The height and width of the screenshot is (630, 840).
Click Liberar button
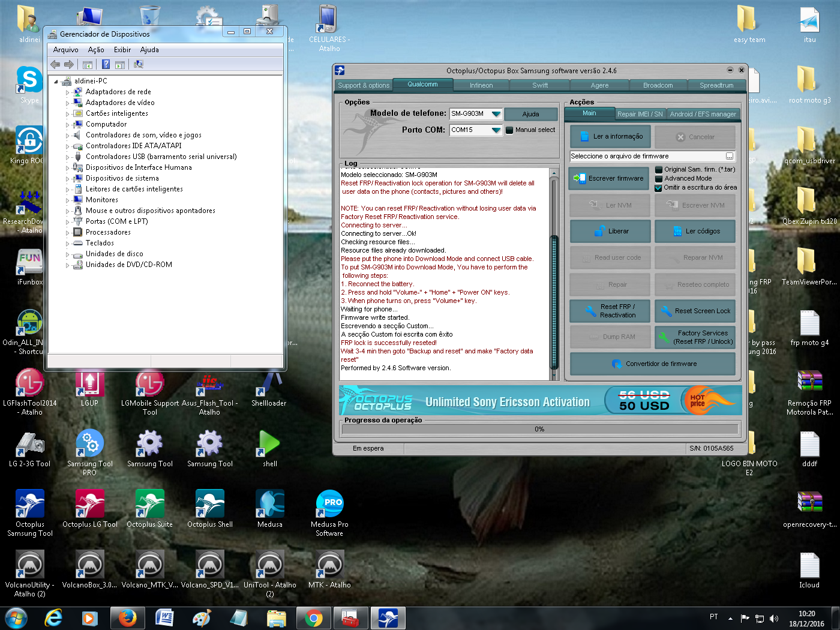[x=610, y=231]
